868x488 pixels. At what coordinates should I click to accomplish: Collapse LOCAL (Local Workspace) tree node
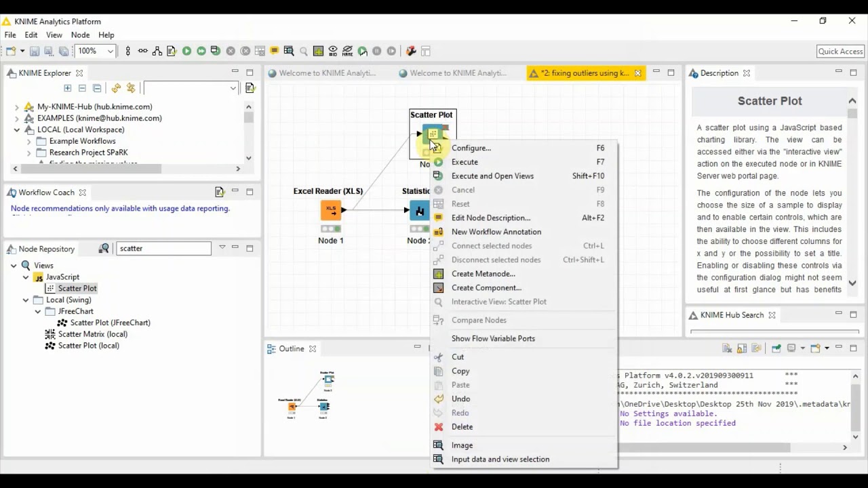coord(17,129)
